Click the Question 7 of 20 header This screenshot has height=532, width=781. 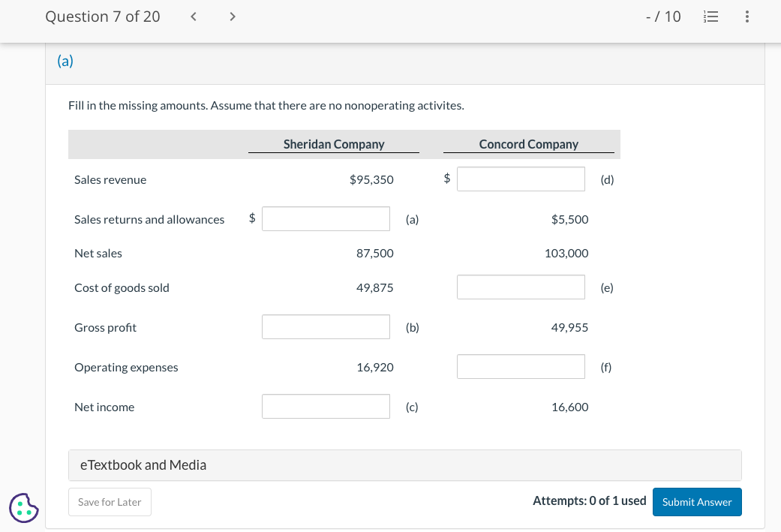point(103,16)
